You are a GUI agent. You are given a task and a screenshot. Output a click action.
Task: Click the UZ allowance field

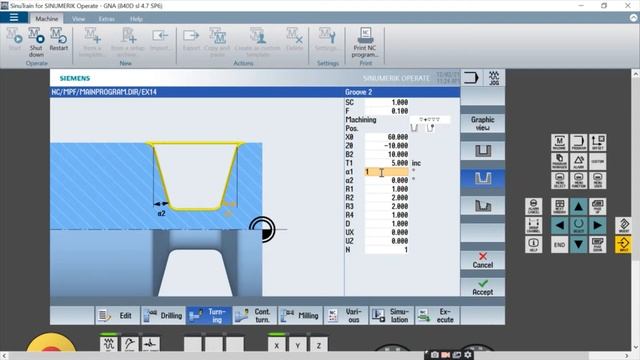point(387,241)
